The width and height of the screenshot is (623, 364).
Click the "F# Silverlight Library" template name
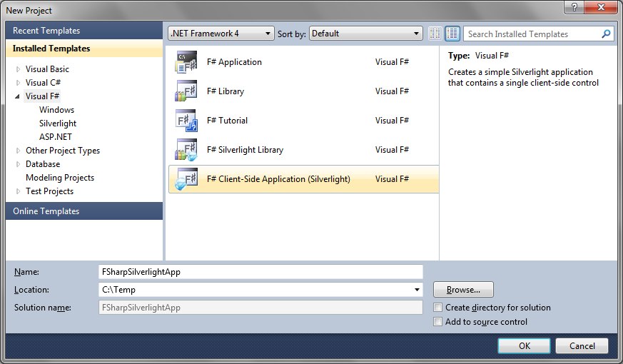tap(245, 150)
